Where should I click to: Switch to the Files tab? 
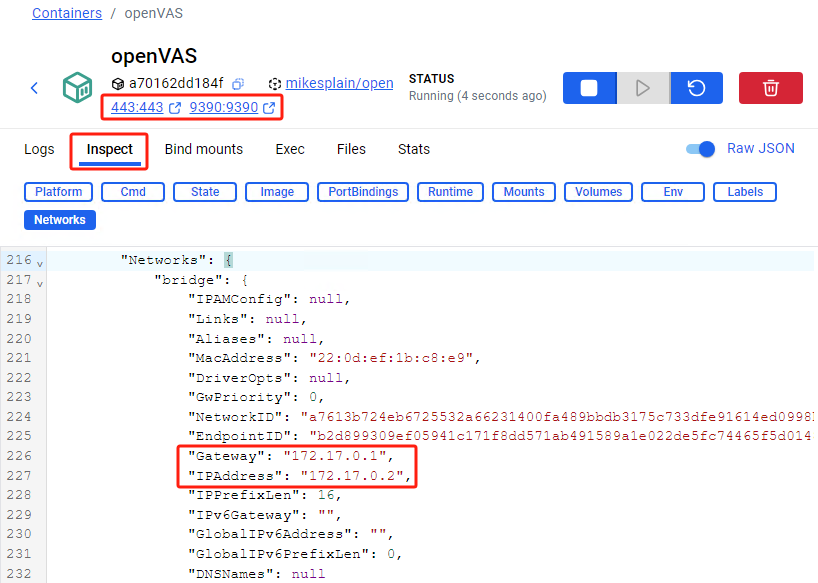coord(351,149)
